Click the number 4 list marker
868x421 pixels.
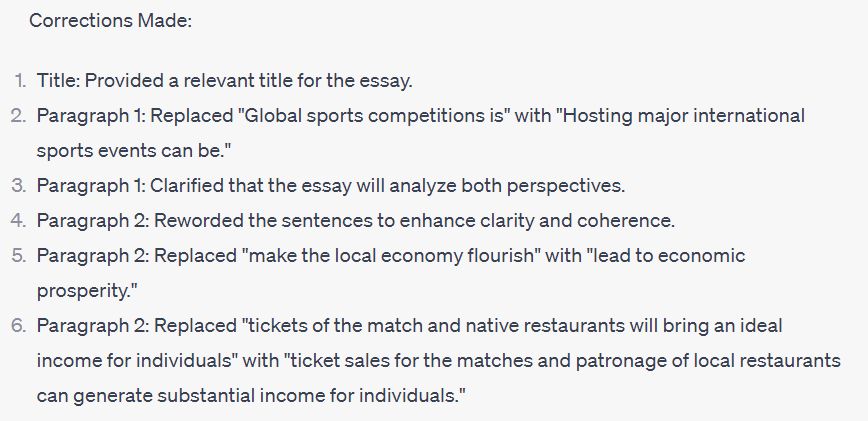19,221
